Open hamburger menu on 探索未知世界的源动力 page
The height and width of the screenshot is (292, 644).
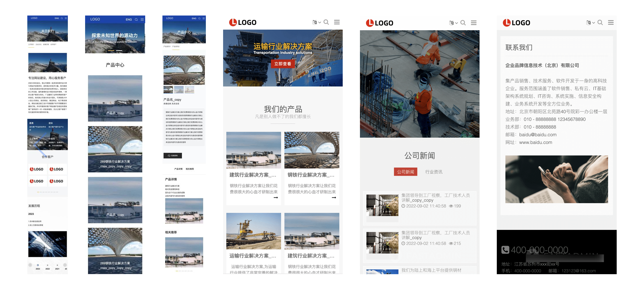coord(142,20)
